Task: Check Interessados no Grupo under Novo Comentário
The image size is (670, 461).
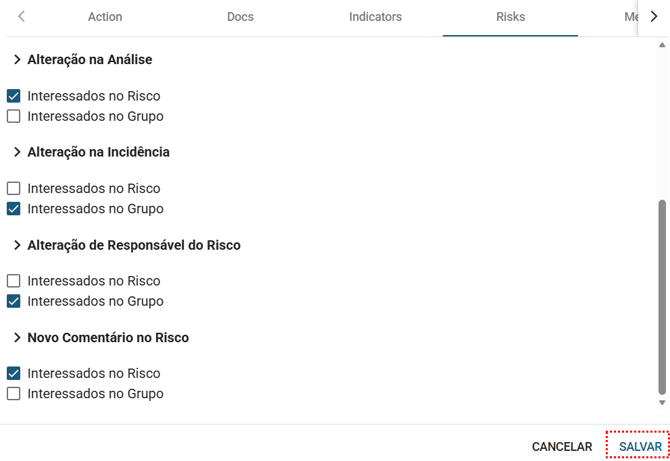Action: (x=14, y=394)
